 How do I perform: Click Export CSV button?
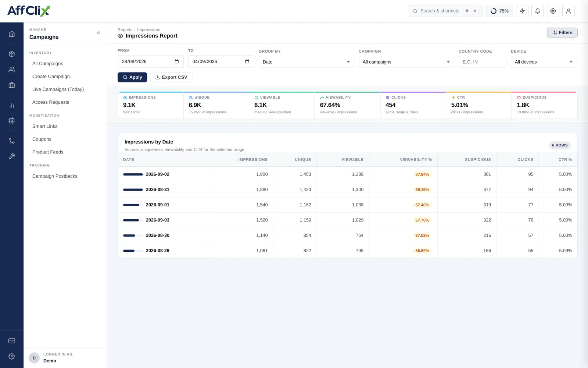(171, 77)
